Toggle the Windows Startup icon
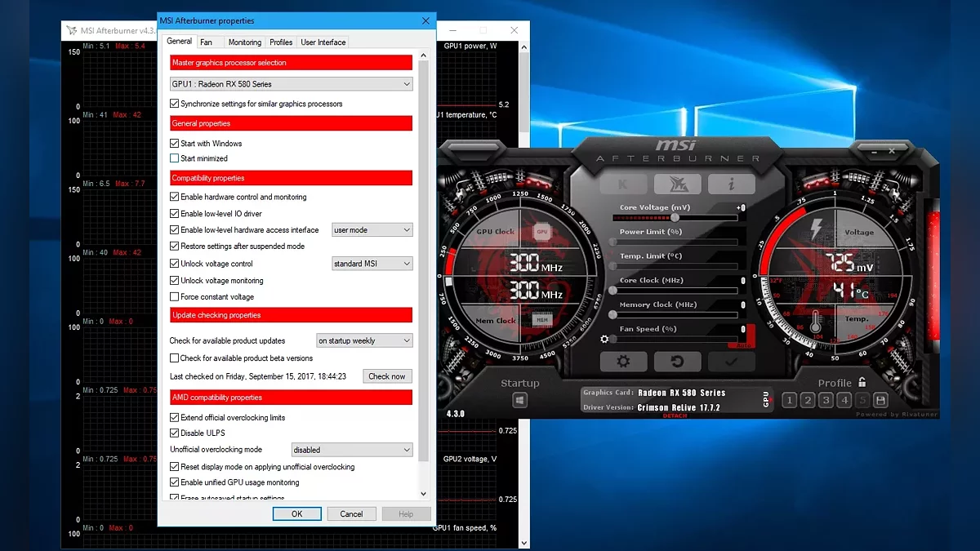980x551 pixels. 520,401
